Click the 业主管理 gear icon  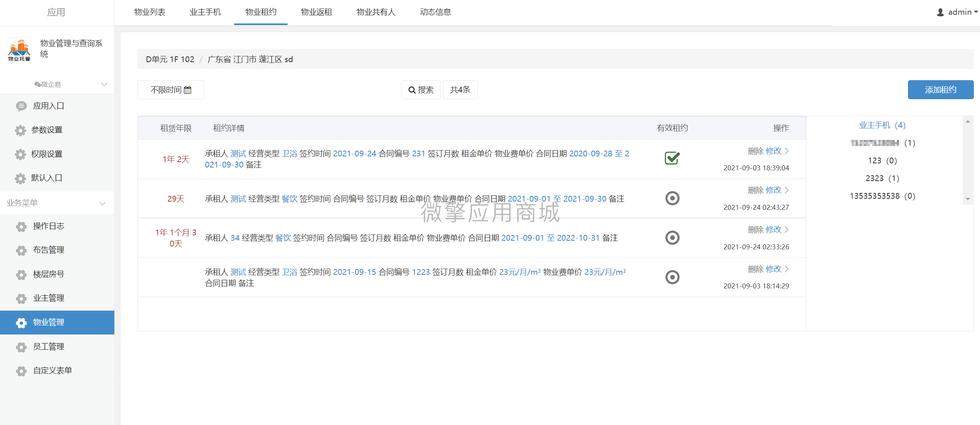click(x=21, y=299)
